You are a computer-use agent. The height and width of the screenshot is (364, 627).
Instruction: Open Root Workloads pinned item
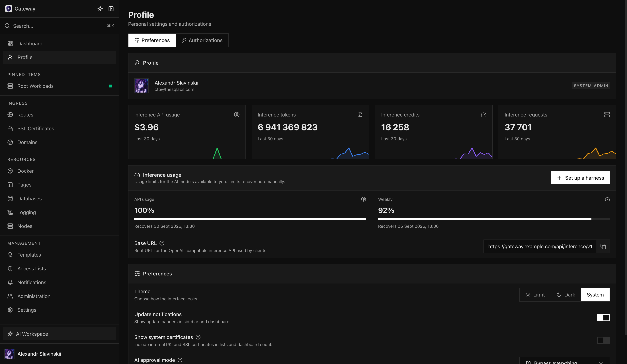coord(60,86)
